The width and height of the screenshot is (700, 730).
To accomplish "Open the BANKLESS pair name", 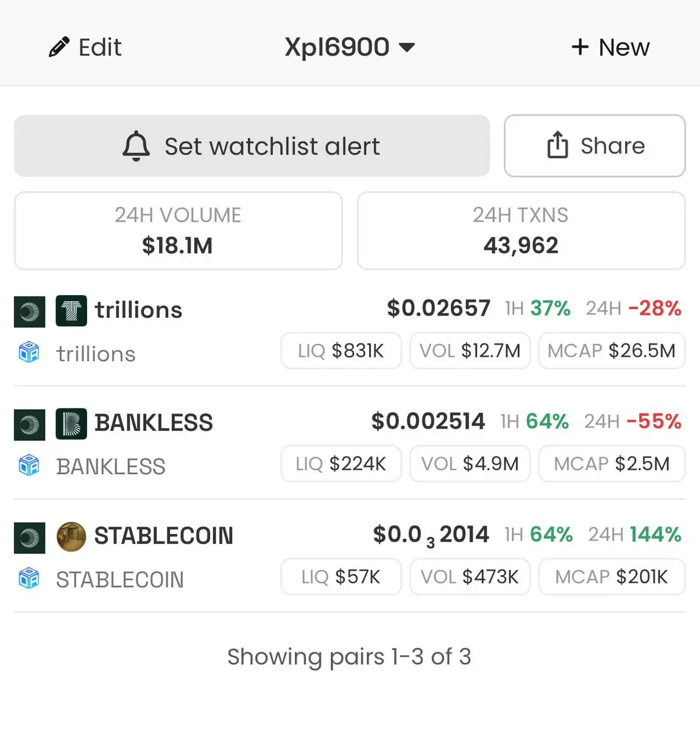I will coord(154,423).
